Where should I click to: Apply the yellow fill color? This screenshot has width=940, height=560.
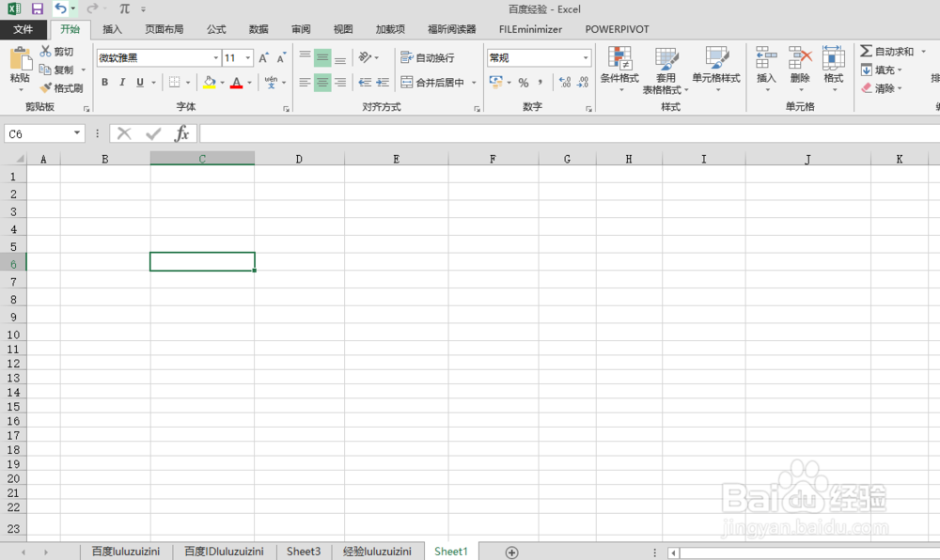210,82
